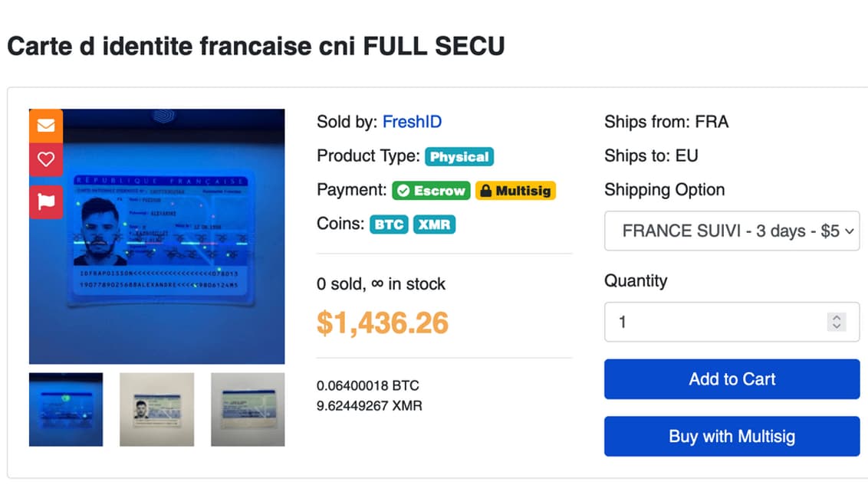This screenshot has height=488, width=868.
Task: Click the orange envelope message icon
Action: [x=46, y=126]
